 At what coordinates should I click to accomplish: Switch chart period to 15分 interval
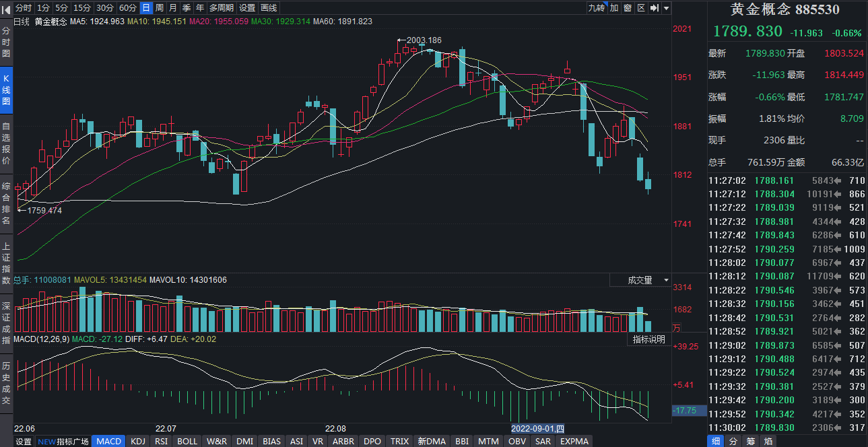82,8
